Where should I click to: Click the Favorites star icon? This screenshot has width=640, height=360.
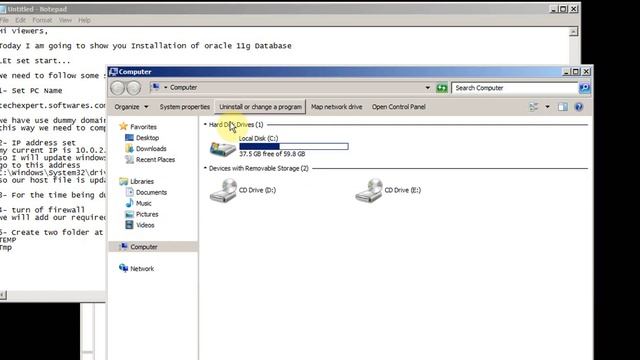coord(123,127)
